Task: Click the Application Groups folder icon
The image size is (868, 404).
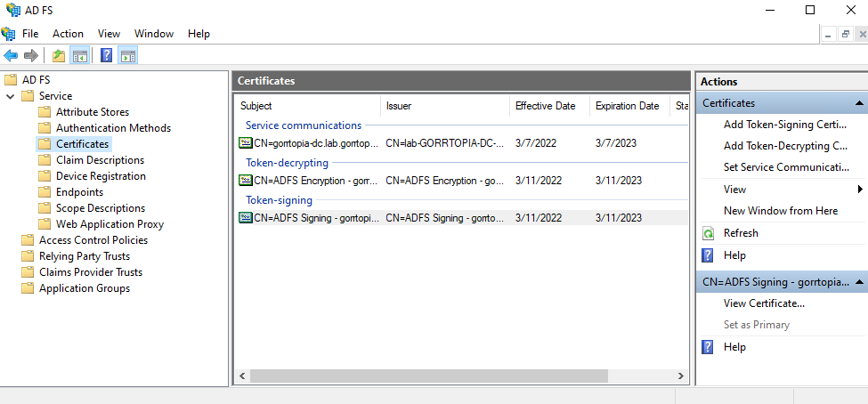Action: [x=28, y=288]
